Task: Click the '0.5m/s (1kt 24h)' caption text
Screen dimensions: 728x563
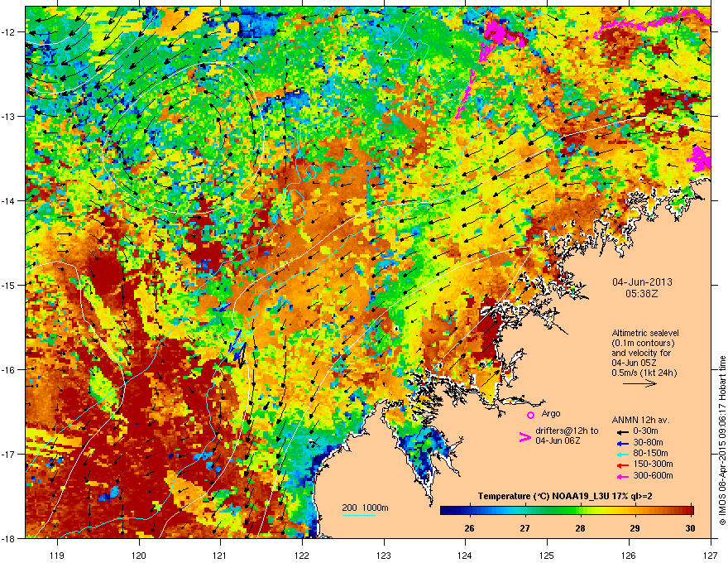Action: click(644, 373)
